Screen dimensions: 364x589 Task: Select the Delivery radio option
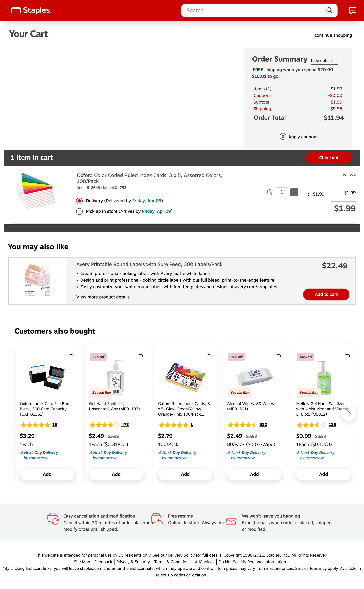point(79,201)
